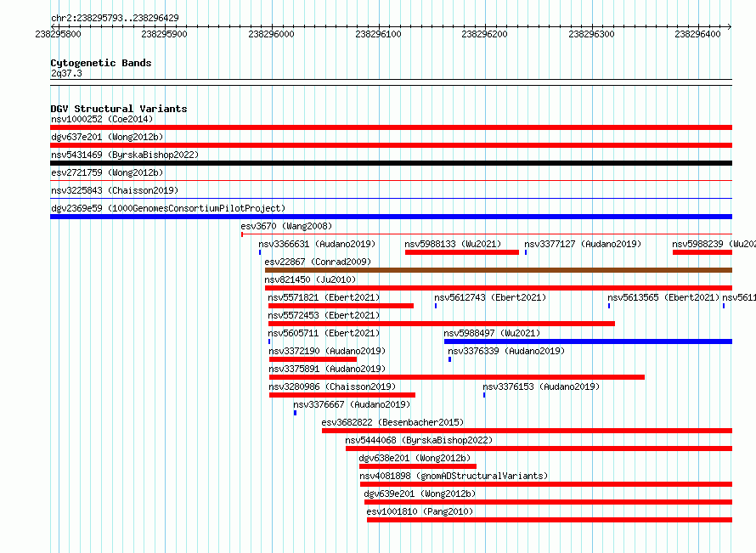Click the red nsv5444068 variant bar
The height and width of the screenshot is (553, 756).
pyautogui.click(x=539, y=449)
